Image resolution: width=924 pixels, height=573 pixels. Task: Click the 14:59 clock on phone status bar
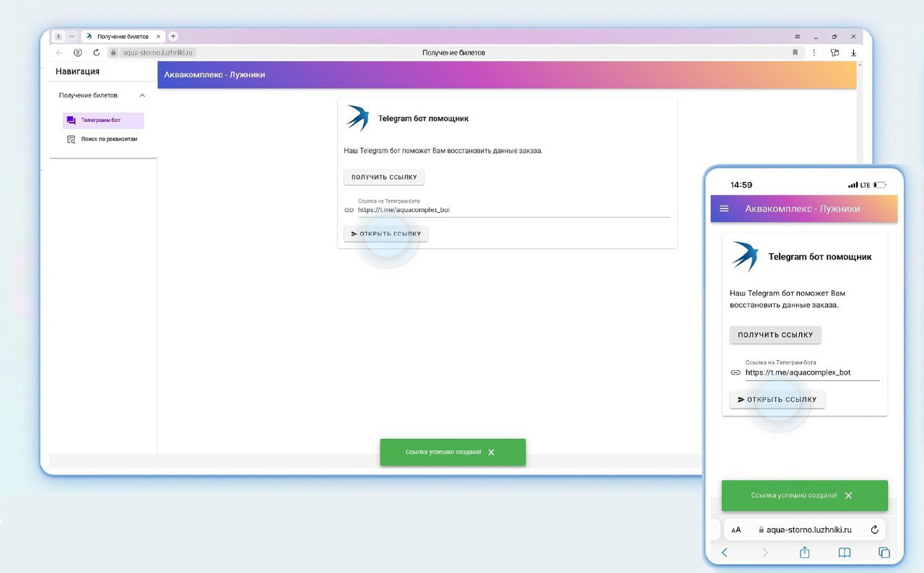click(741, 185)
